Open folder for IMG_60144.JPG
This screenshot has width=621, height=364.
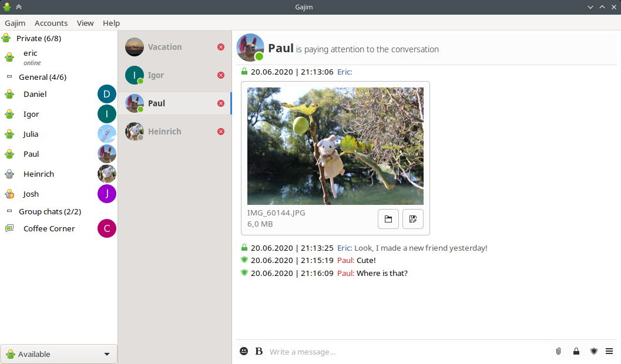388,219
